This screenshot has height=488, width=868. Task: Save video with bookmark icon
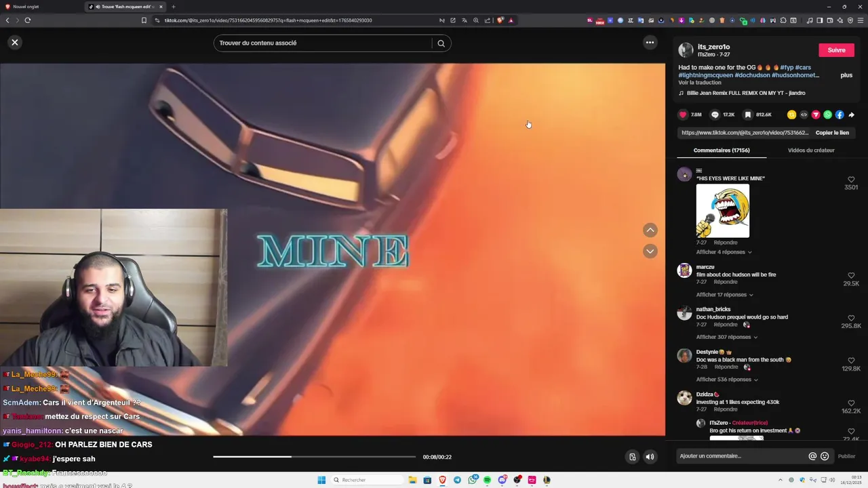click(747, 115)
